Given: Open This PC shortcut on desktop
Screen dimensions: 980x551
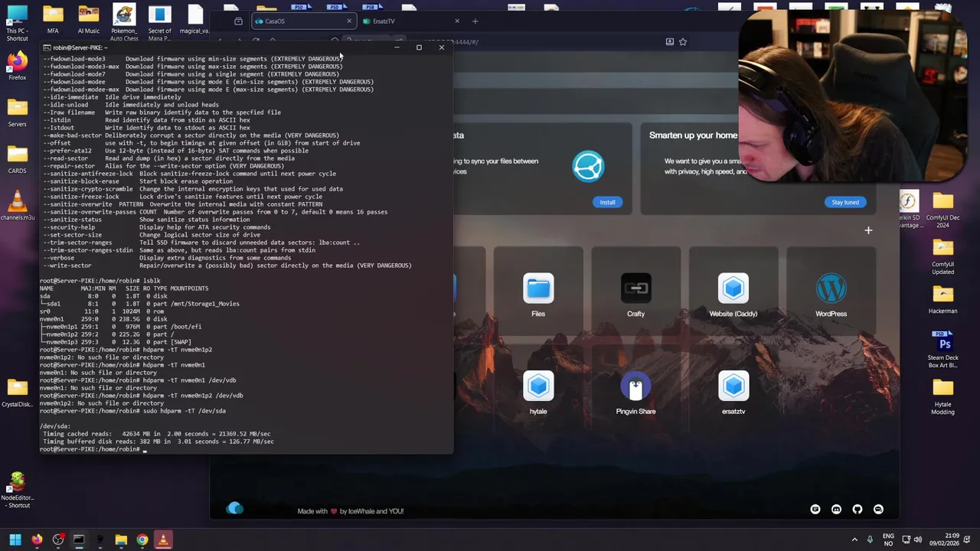Looking at the screenshot, I should pyautogui.click(x=17, y=23).
